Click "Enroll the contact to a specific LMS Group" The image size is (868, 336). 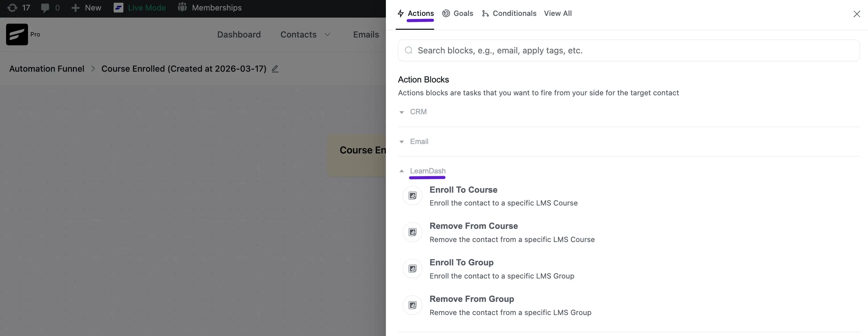tap(502, 276)
